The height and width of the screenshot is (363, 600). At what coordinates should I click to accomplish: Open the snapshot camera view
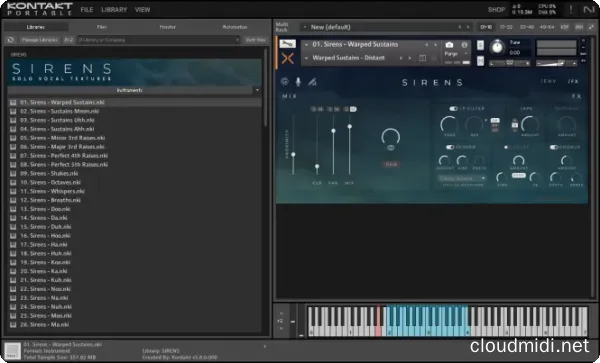pyautogui.click(x=449, y=45)
